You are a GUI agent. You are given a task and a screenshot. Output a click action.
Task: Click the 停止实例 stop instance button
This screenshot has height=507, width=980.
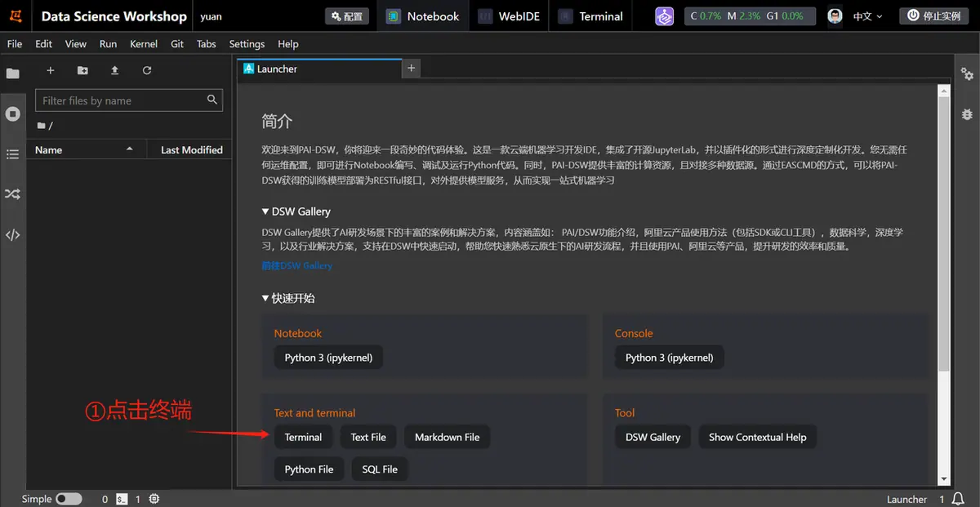tap(934, 16)
